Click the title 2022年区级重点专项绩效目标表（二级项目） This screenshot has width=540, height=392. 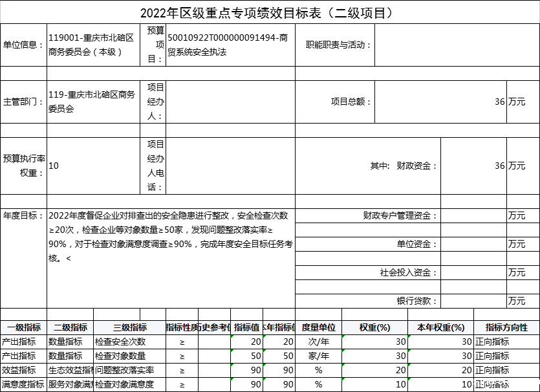267,13
